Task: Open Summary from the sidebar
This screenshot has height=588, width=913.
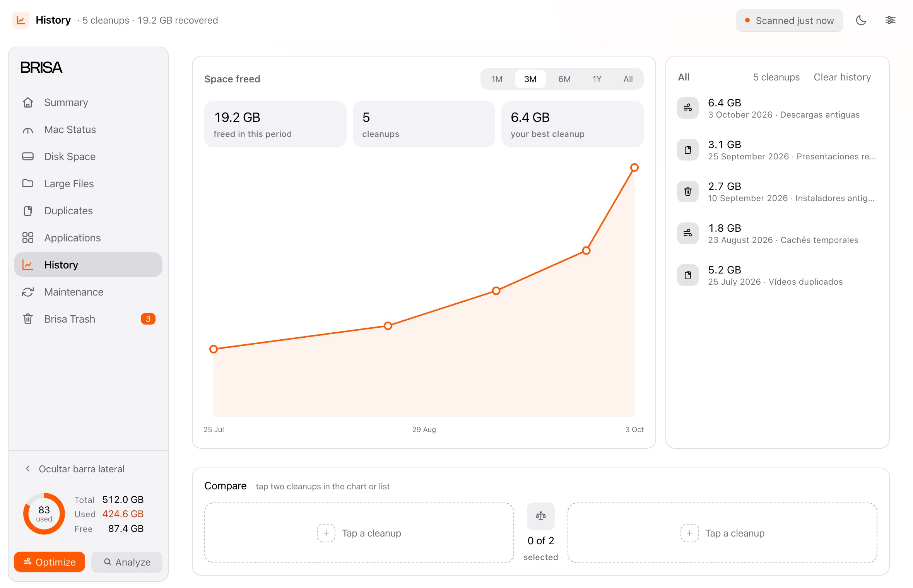Action: 88,103
